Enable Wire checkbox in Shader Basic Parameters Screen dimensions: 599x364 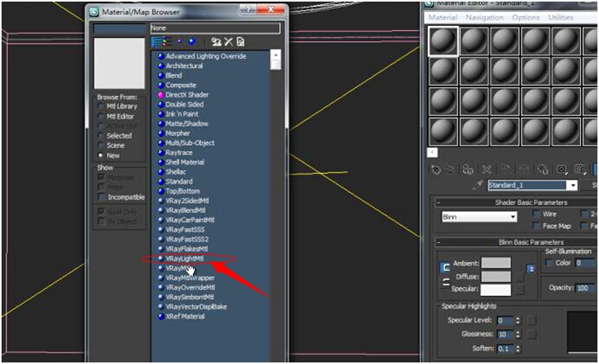point(536,214)
